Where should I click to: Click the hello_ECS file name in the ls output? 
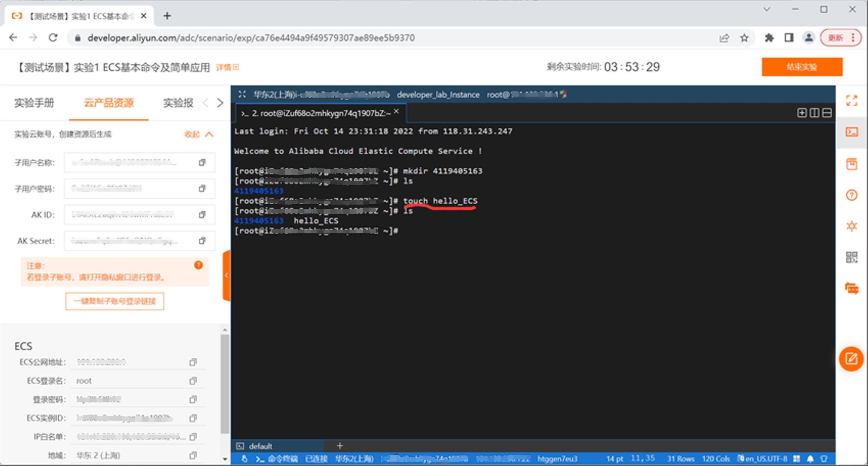coord(316,221)
